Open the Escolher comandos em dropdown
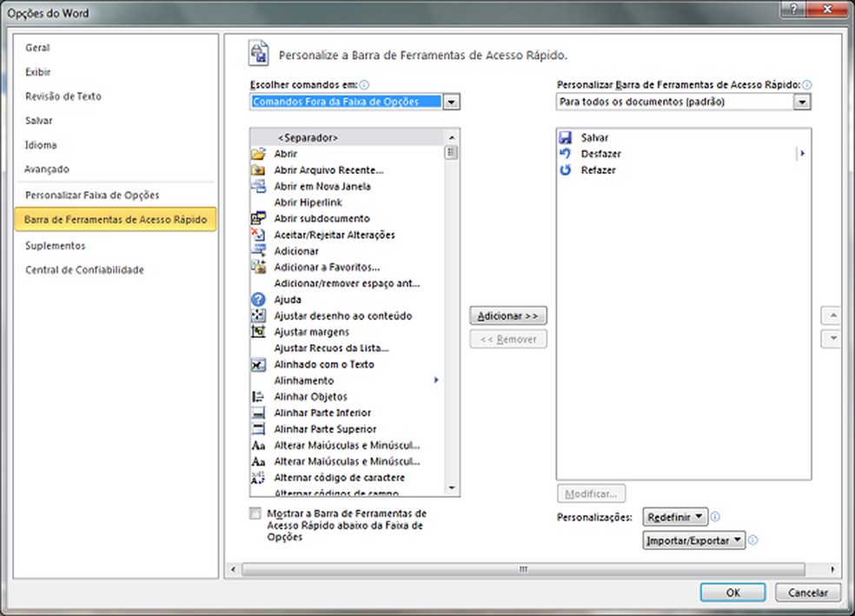The width and height of the screenshot is (855, 616). [x=451, y=102]
